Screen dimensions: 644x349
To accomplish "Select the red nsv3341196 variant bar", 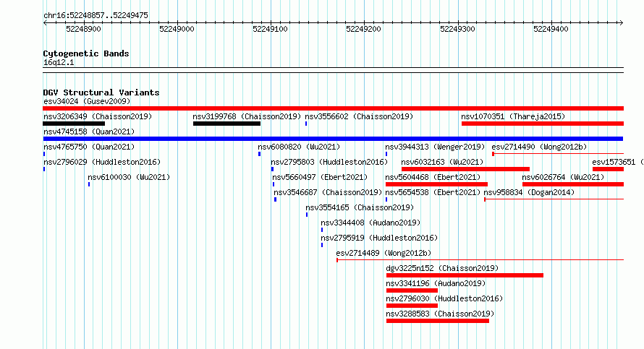I will pos(412,290).
